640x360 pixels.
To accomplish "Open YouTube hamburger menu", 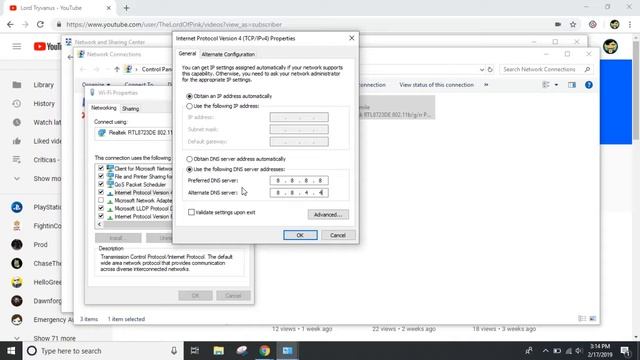I will point(17,47).
